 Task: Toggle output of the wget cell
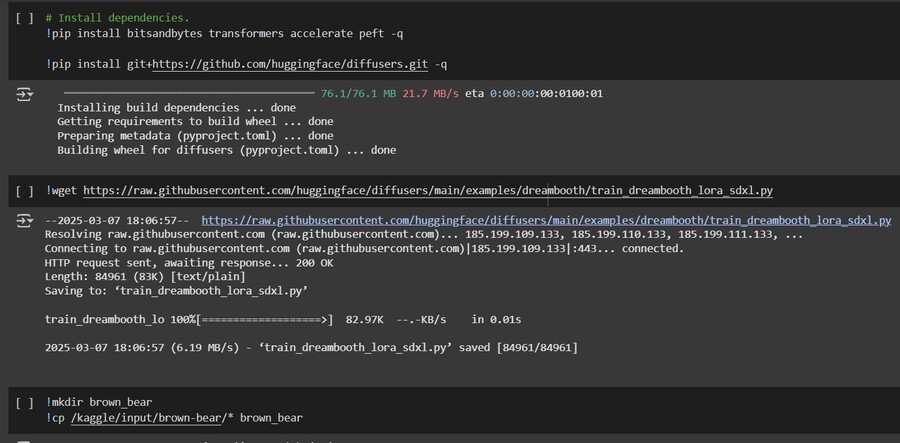25,221
